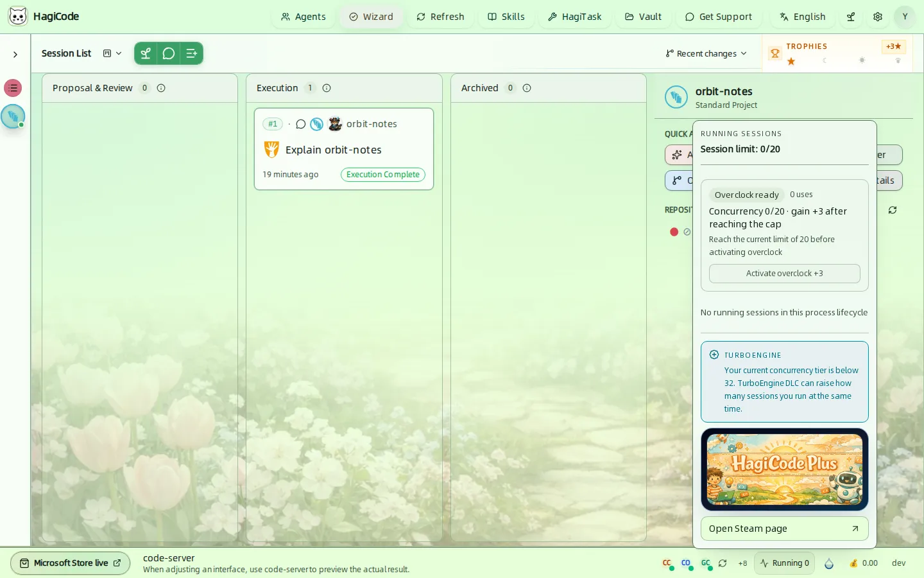Click the Running 0 status indicator
Viewport: 924px width, 578px height.
click(x=785, y=563)
